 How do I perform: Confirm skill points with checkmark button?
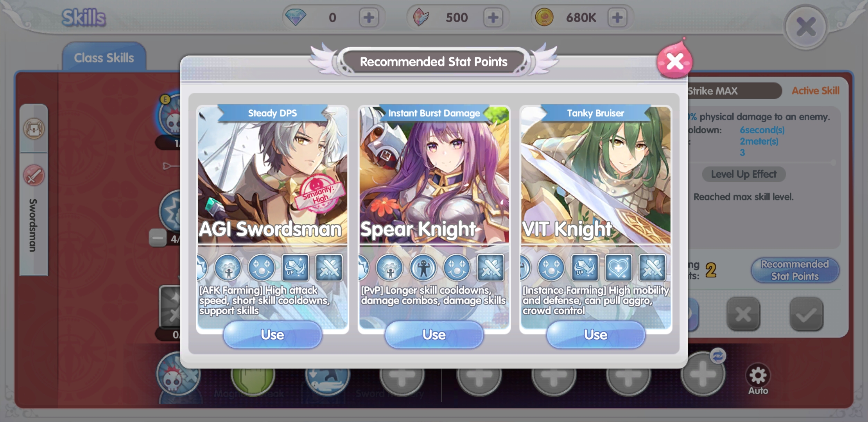806,314
